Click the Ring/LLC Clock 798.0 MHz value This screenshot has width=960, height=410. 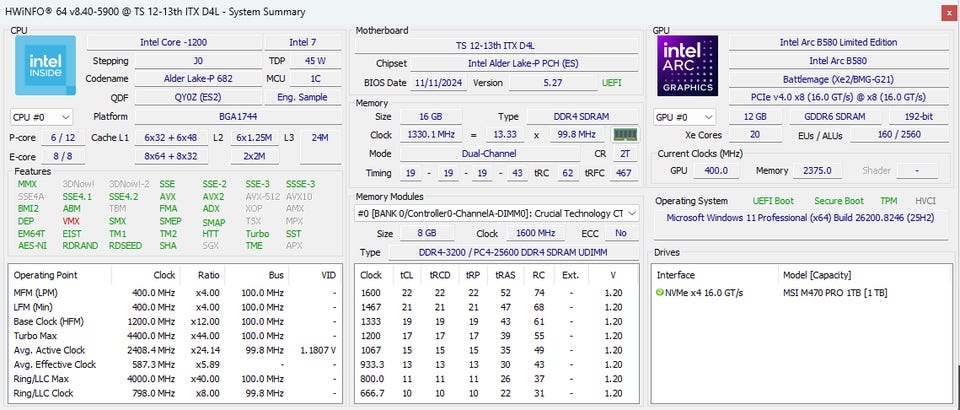click(x=155, y=393)
